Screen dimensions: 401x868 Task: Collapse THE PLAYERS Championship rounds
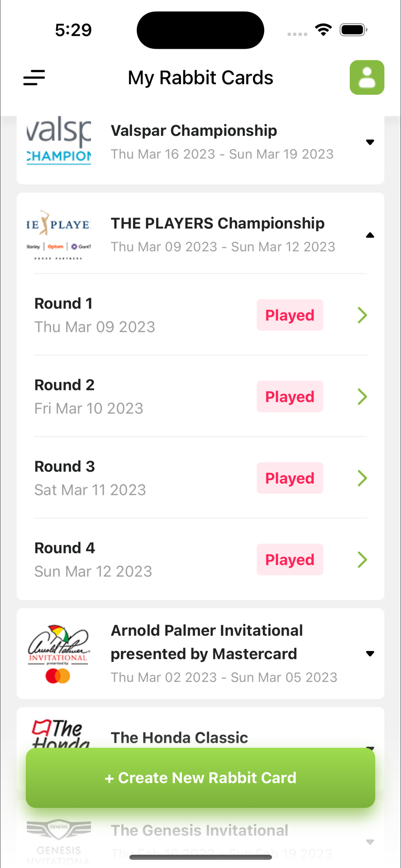pyautogui.click(x=370, y=235)
